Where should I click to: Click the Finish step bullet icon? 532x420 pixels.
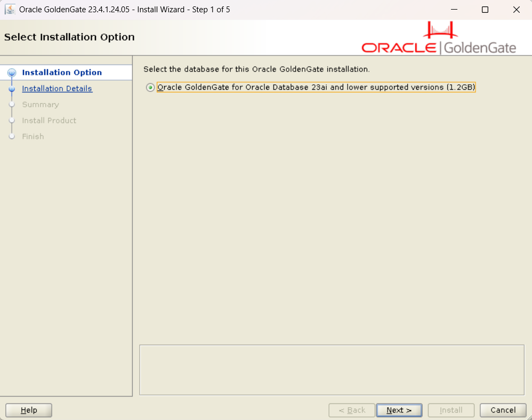pyautogui.click(x=12, y=137)
